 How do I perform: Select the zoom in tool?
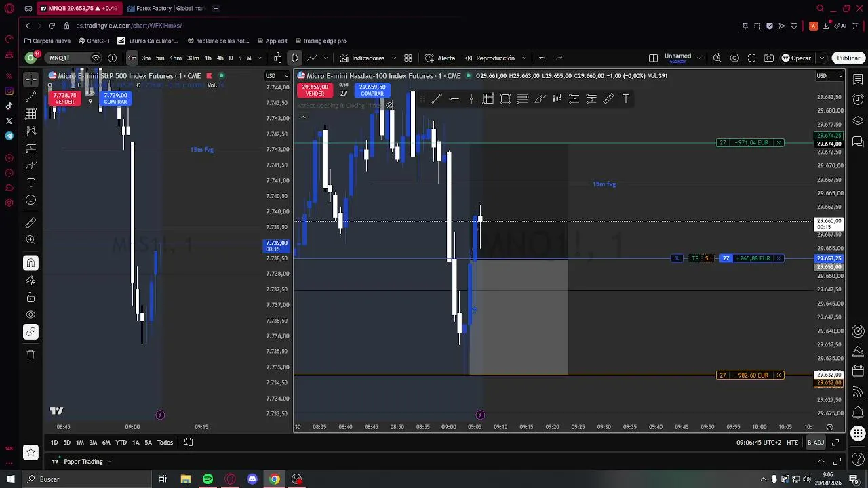click(x=31, y=240)
